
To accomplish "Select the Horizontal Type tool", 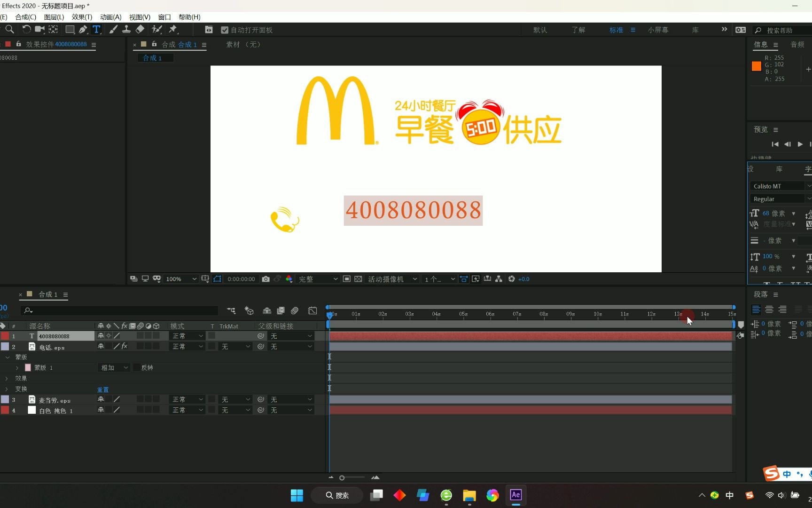I will coord(96,29).
